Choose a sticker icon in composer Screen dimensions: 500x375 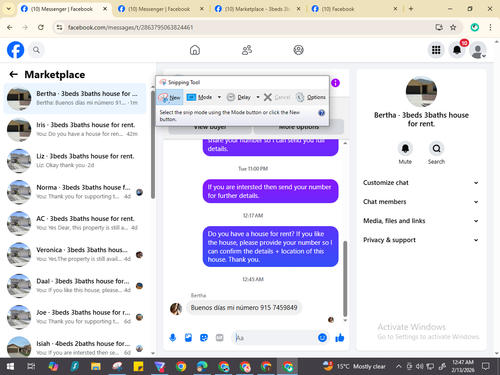tap(204, 338)
